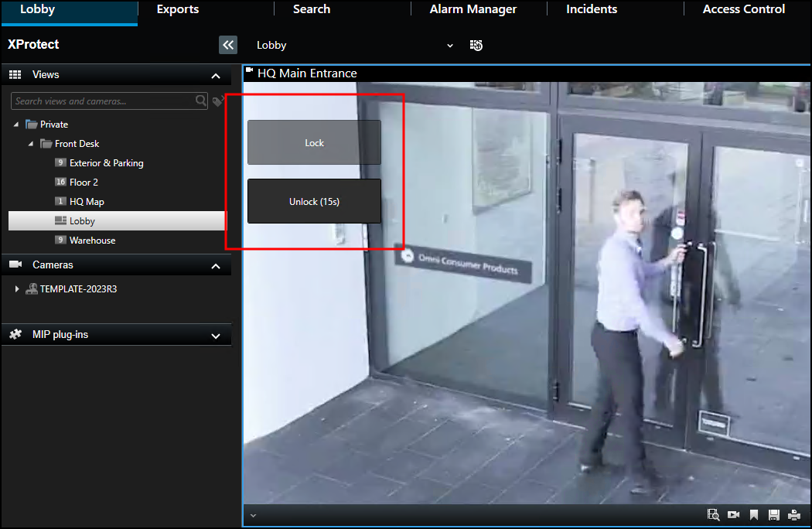The height and width of the screenshot is (529, 812).
Task: Start recording with the camera icon
Action: (734, 515)
